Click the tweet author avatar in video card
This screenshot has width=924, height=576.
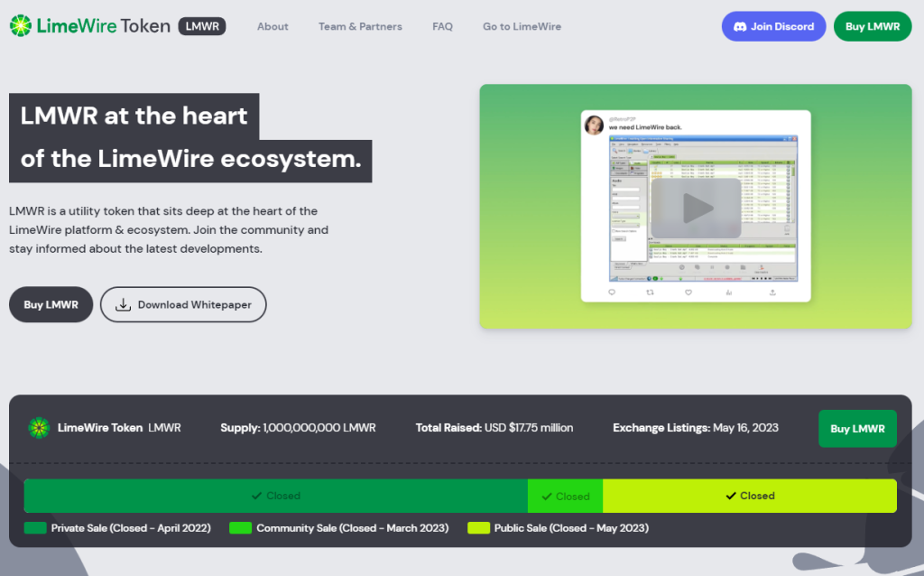tap(594, 125)
